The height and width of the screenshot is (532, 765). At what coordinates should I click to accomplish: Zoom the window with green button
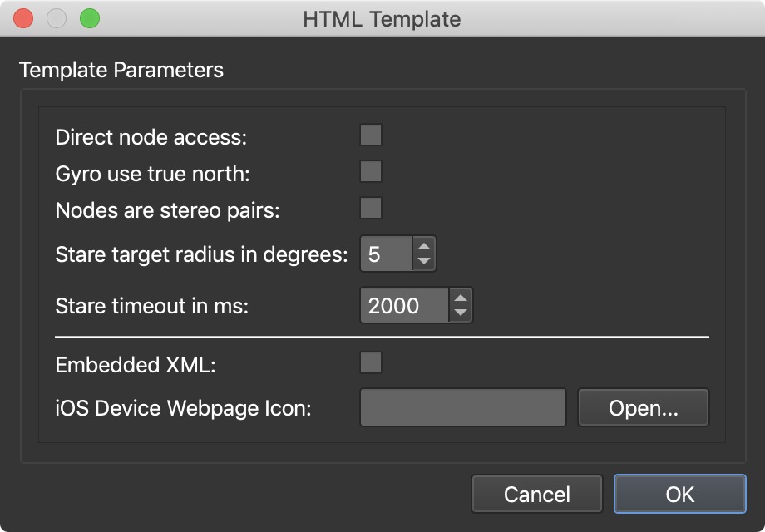pyautogui.click(x=90, y=19)
